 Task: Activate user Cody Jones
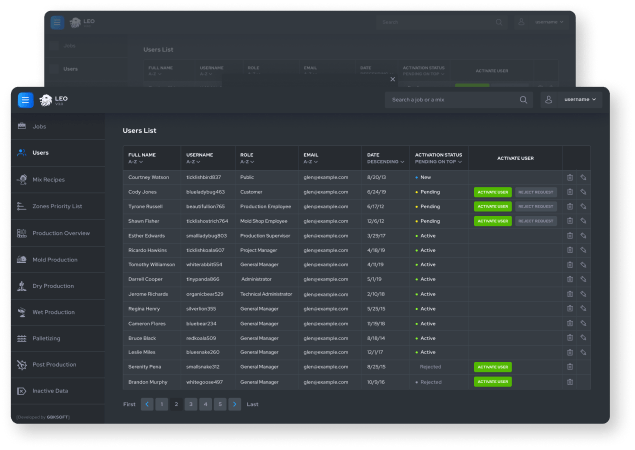pos(493,192)
